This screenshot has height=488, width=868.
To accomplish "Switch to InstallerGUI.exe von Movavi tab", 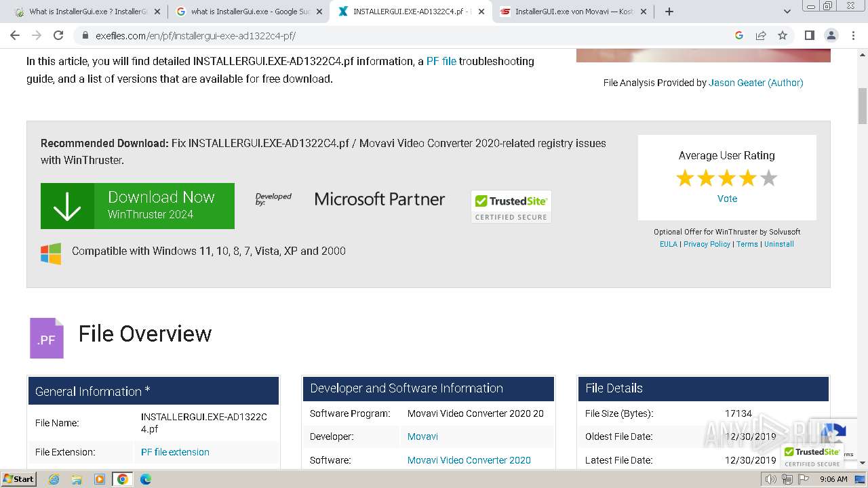I will 572,12.
